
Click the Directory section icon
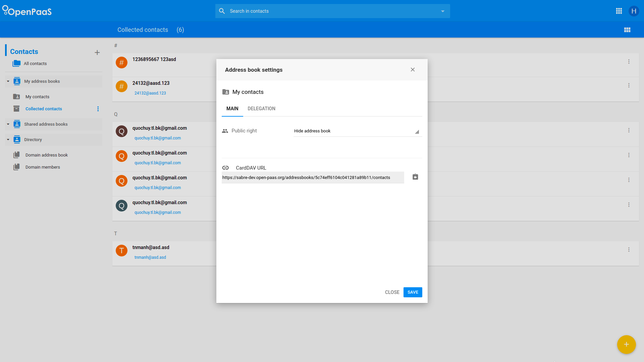(x=17, y=139)
